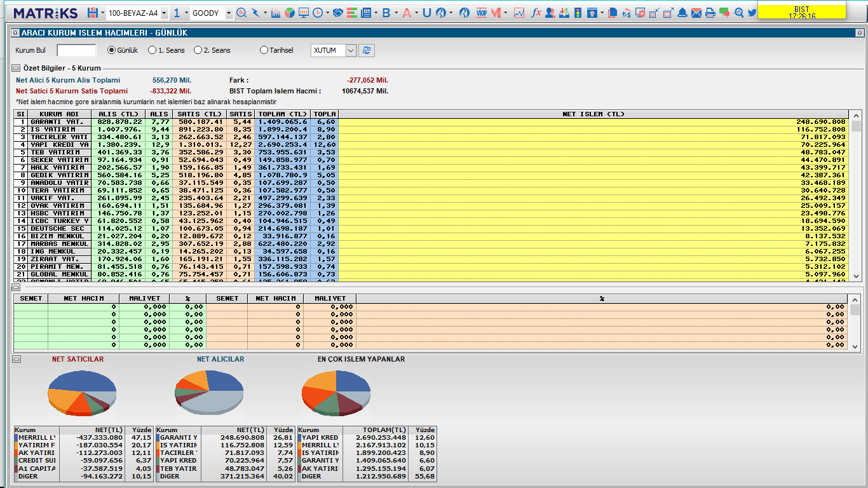This screenshot has height=488, width=868.
Task: Click MERRILL L row in net sellers legend
Action: click(84, 438)
